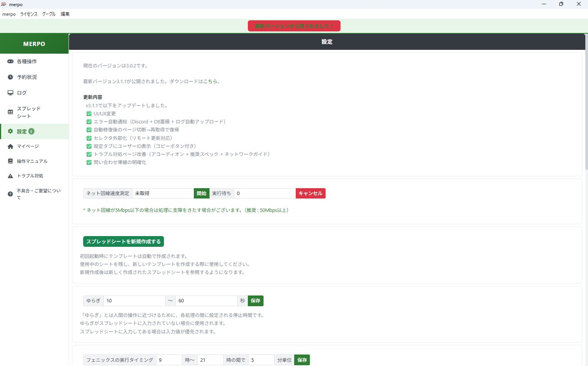The width and height of the screenshot is (588, 366).
Task: Follow the こちら download link
Action: [210, 81]
